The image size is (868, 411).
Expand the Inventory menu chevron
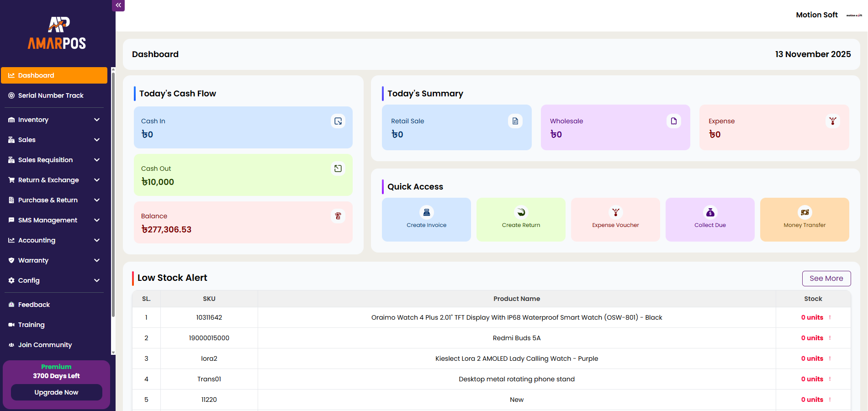(x=97, y=120)
